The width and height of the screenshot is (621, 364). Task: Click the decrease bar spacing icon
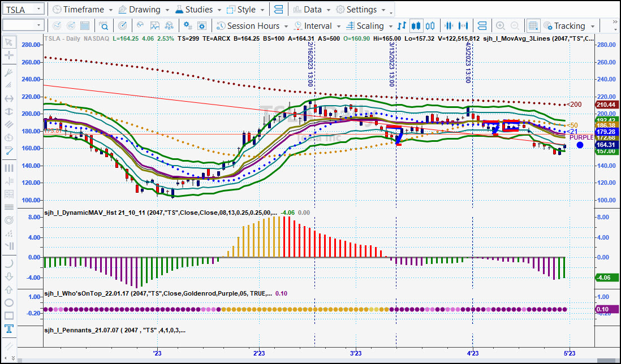448,26
